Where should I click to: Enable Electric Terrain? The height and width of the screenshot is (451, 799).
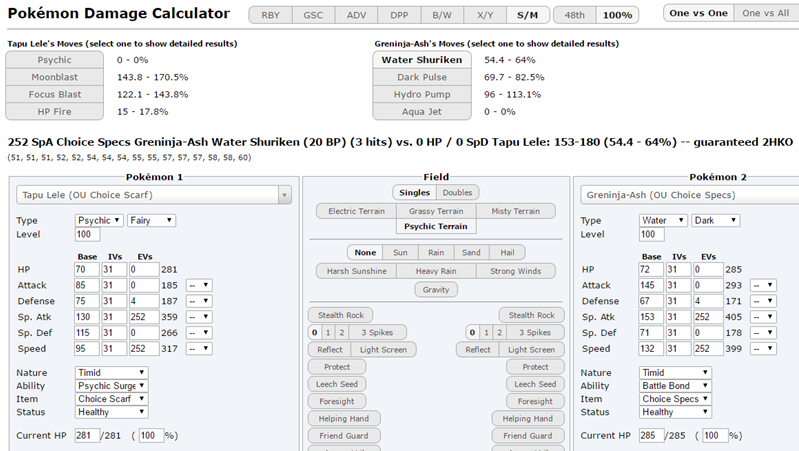coord(356,211)
